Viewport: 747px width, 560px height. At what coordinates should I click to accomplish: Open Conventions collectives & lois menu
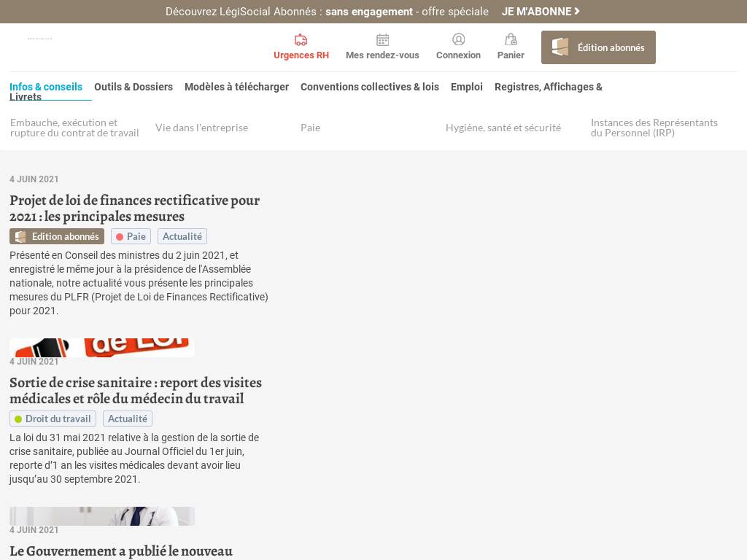click(x=370, y=87)
